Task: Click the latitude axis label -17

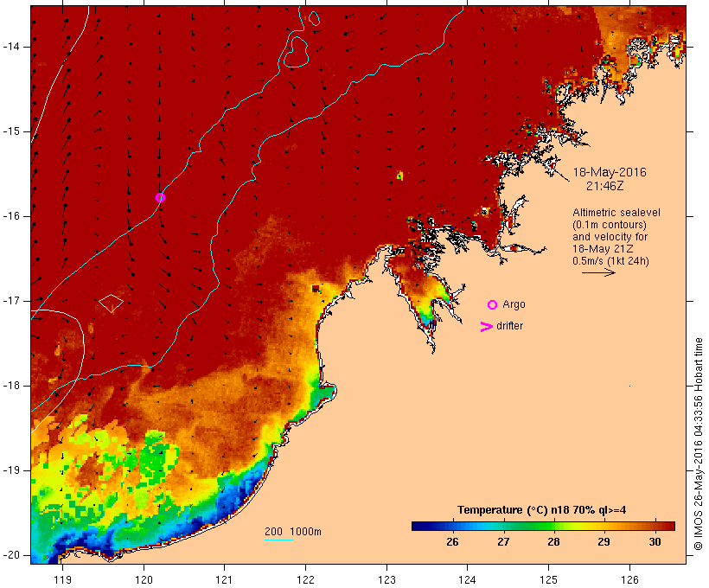Action: pyautogui.click(x=11, y=301)
